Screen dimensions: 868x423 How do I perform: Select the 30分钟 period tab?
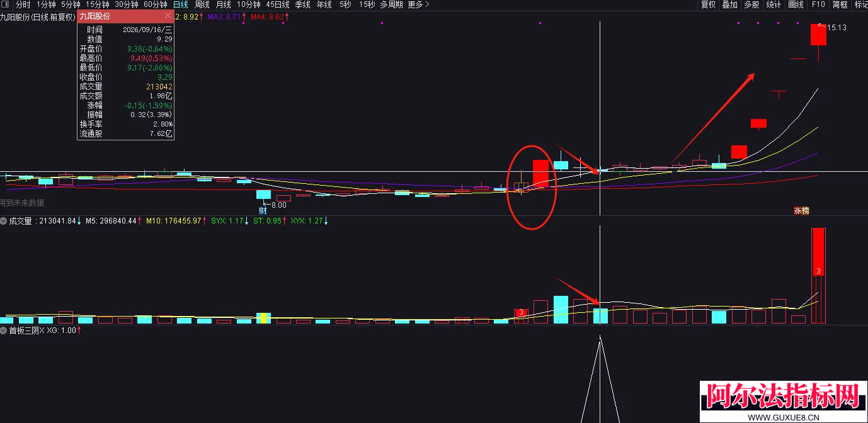[126, 4]
